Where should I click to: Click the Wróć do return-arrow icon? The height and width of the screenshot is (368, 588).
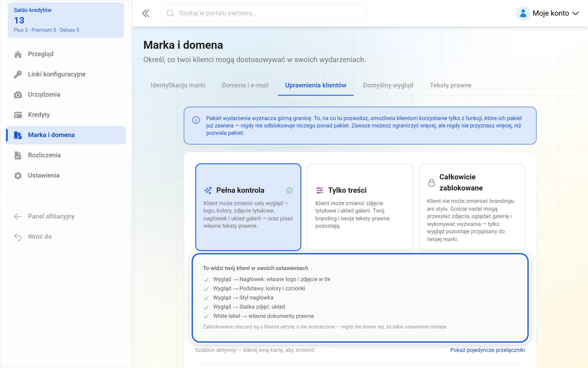[18, 237]
